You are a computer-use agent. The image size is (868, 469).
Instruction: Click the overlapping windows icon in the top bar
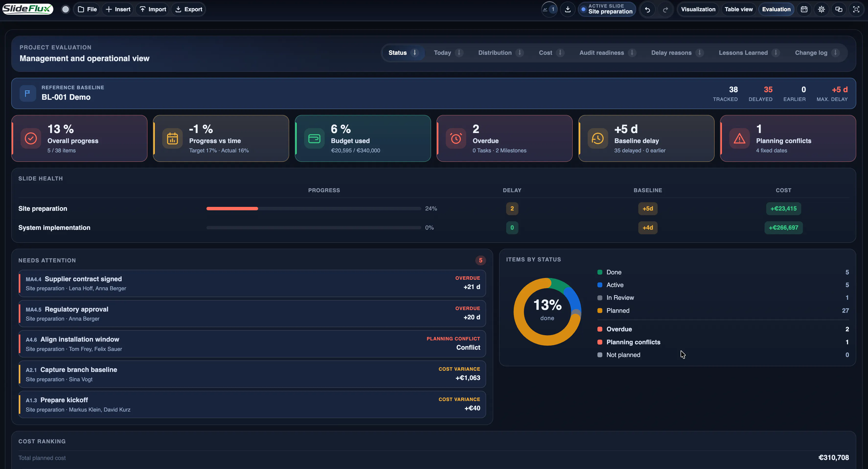[839, 10]
